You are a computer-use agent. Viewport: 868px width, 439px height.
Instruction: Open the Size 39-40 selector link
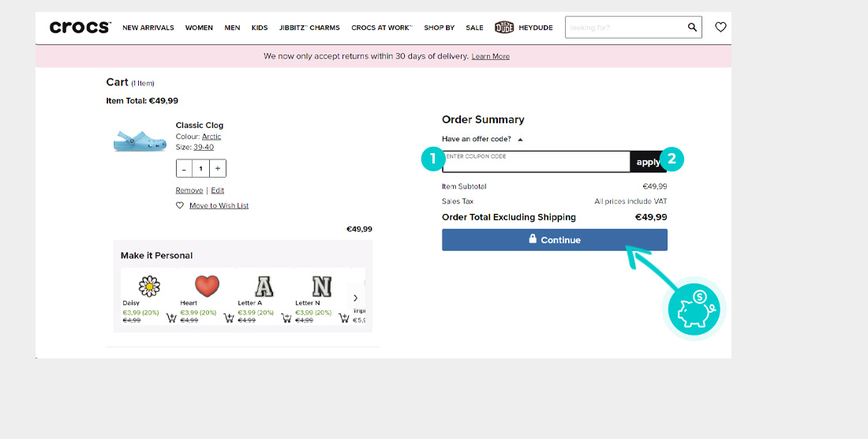point(204,147)
